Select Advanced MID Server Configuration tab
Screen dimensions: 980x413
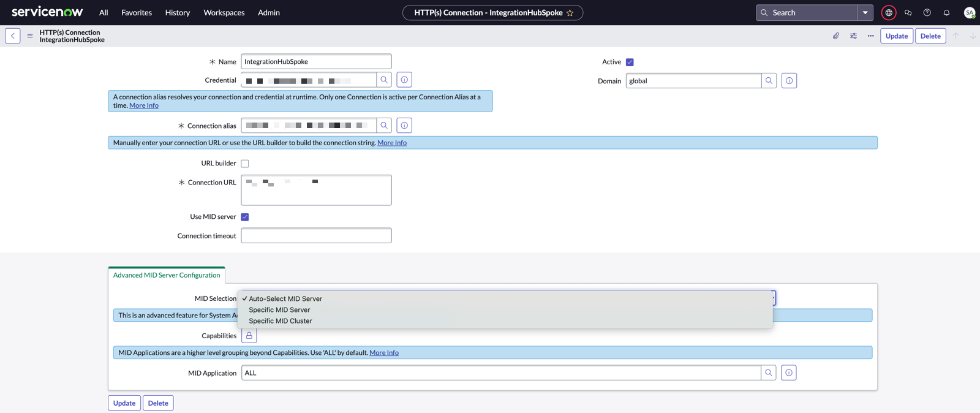(167, 275)
